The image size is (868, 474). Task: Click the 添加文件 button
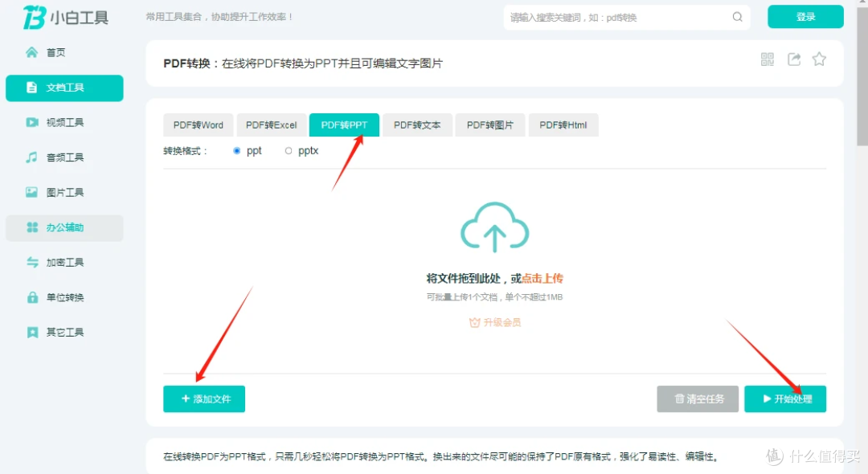204,398
